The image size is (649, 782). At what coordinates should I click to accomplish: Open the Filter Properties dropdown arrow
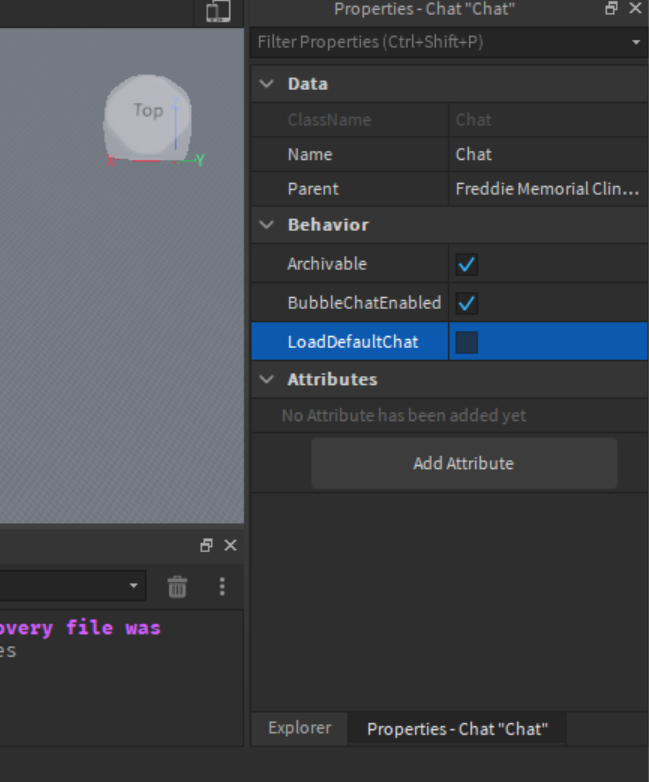[636, 42]
